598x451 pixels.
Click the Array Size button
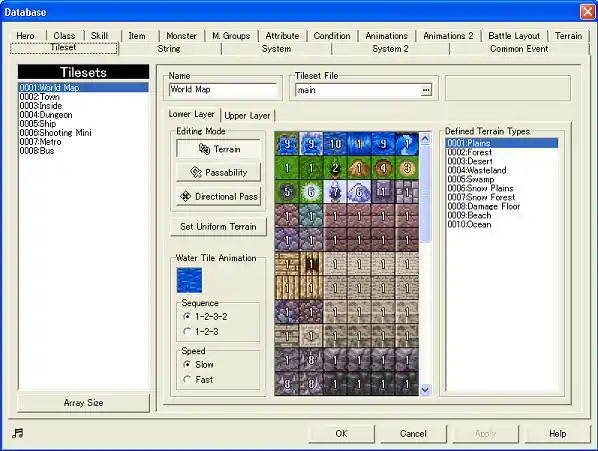click(x=84, y=403)
